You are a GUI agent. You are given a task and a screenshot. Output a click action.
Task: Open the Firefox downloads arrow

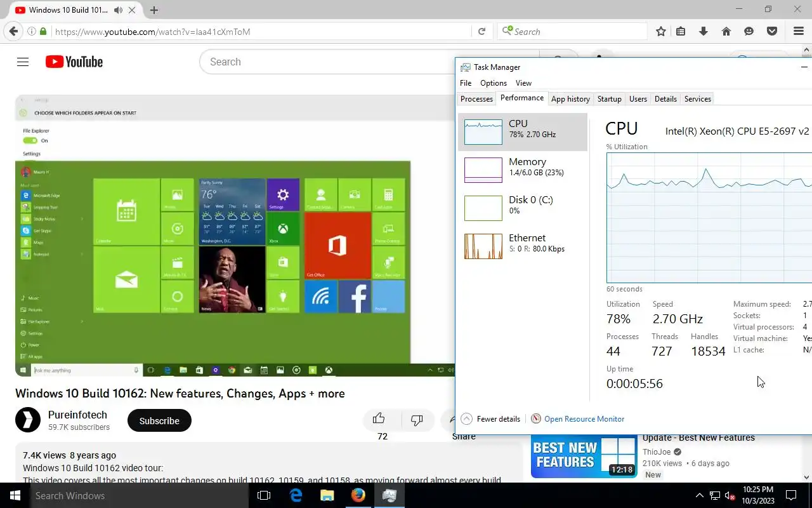click(704, 31)
